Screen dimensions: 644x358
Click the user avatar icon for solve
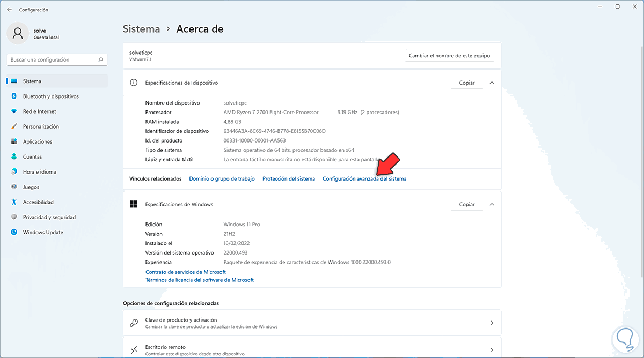click(x=18, y=34)
